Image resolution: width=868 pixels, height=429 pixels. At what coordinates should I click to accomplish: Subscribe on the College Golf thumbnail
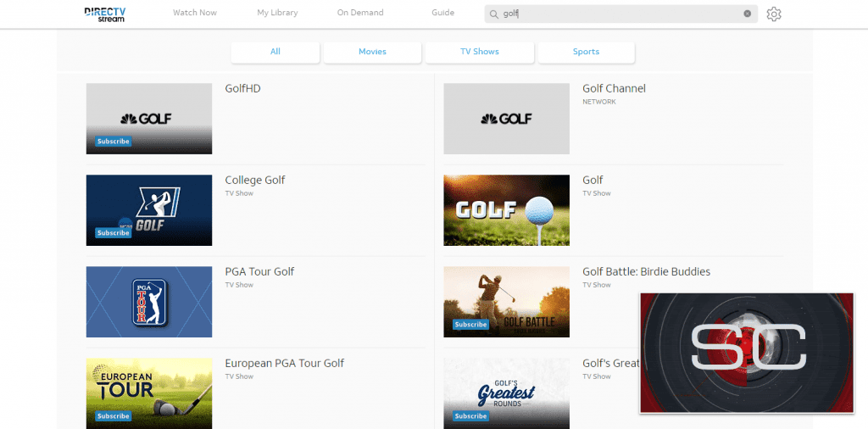(113, 233)
